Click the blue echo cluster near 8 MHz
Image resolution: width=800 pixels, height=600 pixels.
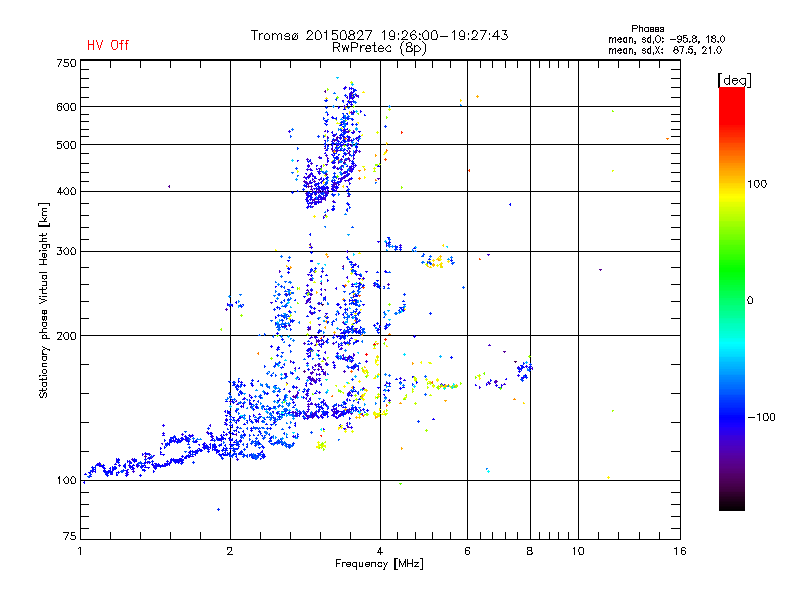[x=524, y=370]
